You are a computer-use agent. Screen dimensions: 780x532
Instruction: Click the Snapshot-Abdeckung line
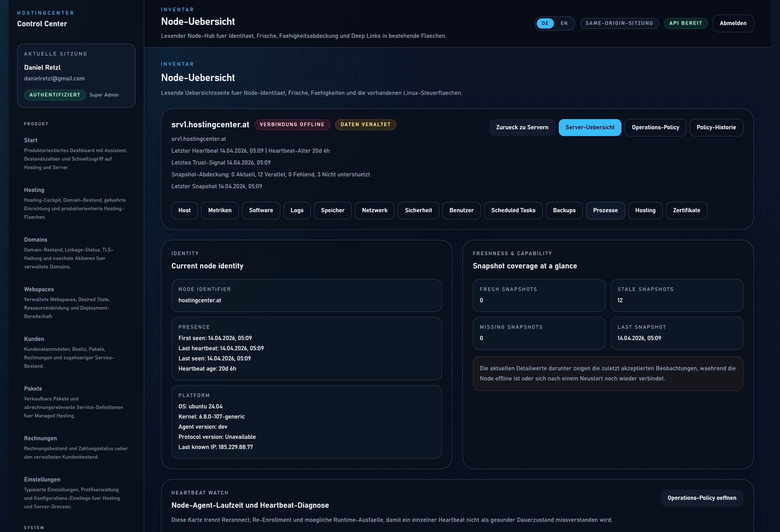tap(271, 174)
